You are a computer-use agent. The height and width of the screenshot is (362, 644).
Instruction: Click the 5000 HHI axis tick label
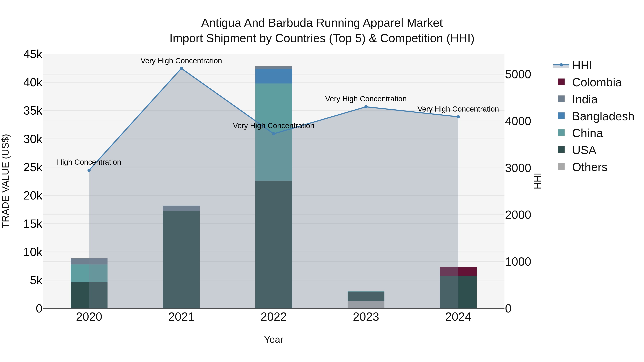[x=518, y=74]
